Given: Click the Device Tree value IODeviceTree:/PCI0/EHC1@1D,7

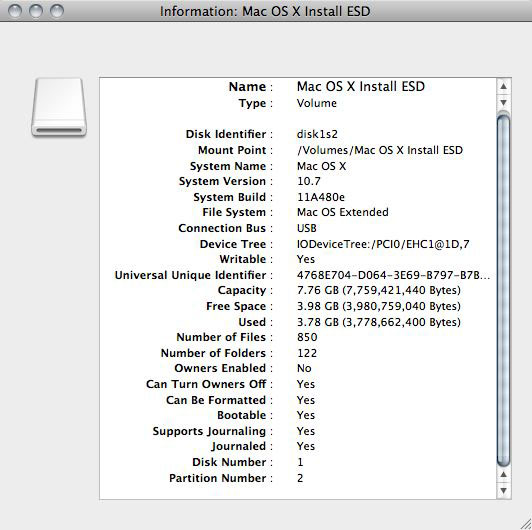Looking at the screenshot, I should tap(383, 244).
